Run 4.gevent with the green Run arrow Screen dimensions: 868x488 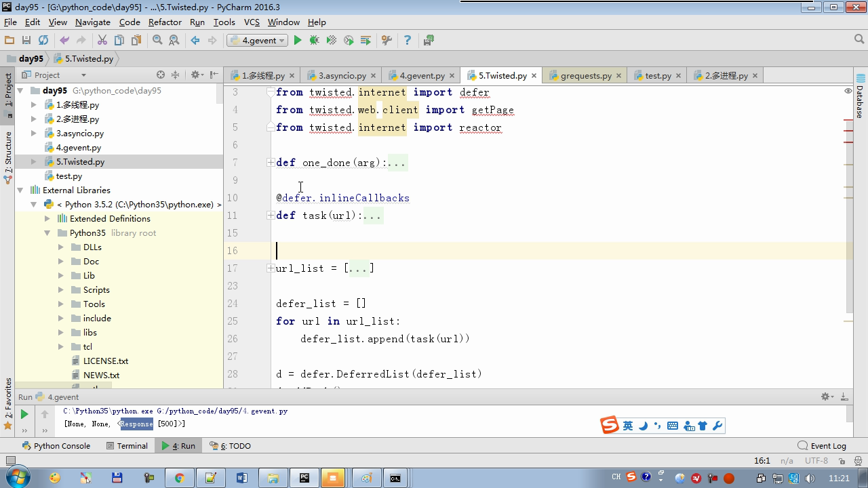297,41
